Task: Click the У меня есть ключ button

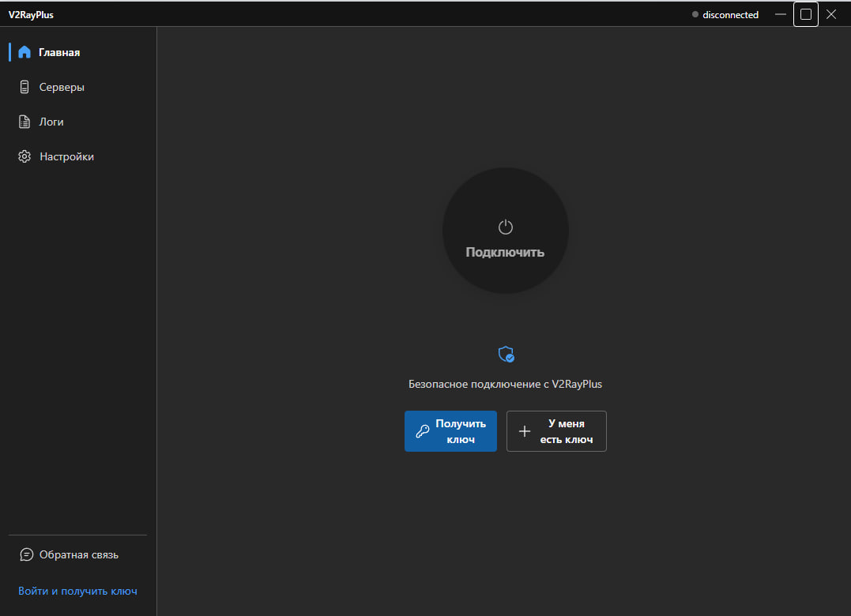Action: click(556, 431)
